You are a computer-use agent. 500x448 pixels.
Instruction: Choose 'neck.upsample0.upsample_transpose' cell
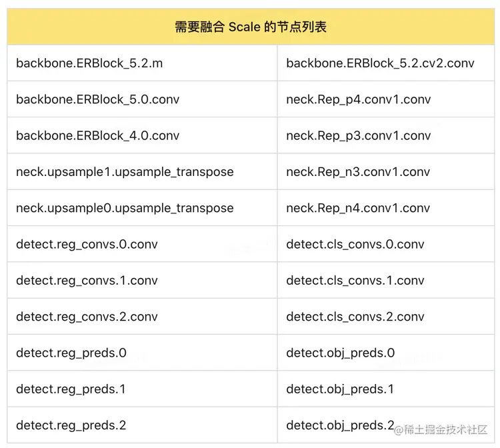(142, 208)
